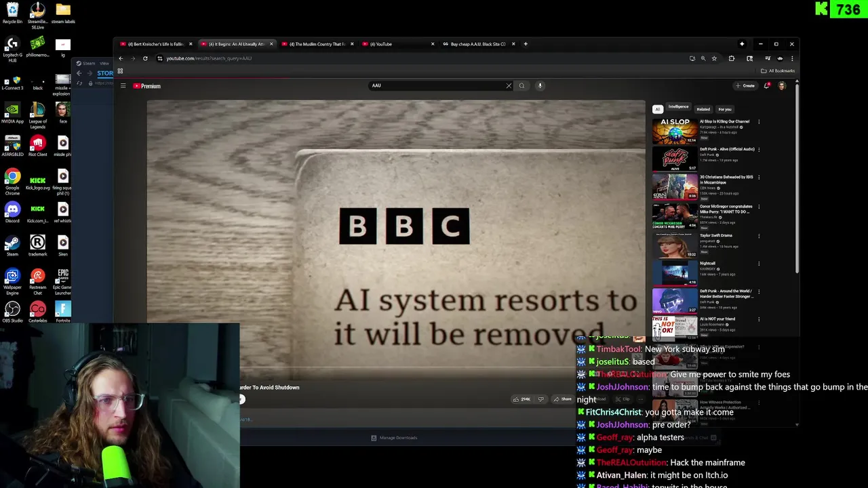Click the BBC video player
This screenshot has width=868, height=488.
396,241
